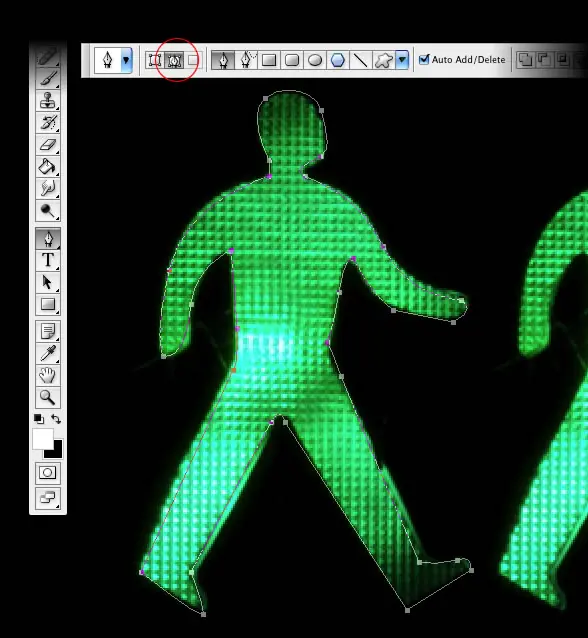
Task: Swap foreground and background colors
Action: 56,419
